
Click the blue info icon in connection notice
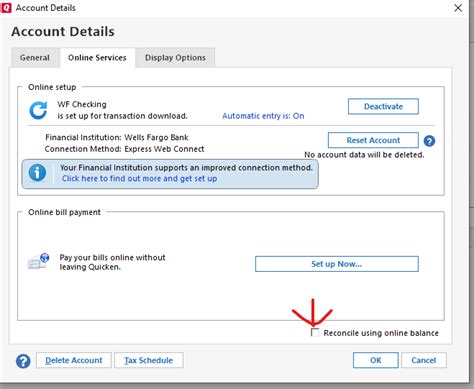click(37, 173)
